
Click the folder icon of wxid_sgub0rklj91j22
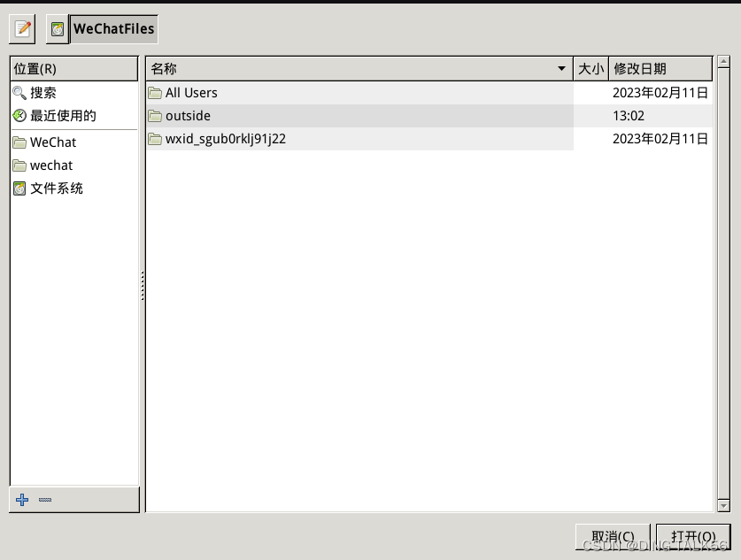[155, 139]
